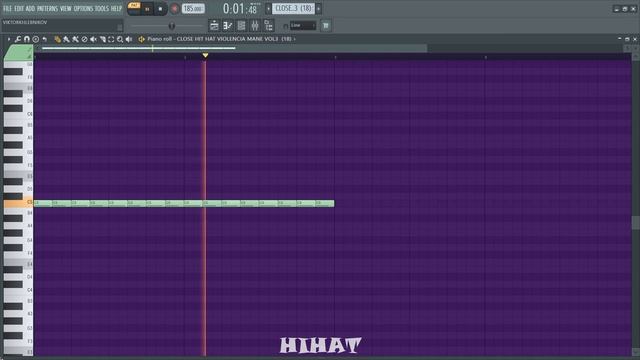Click the hint bar project name panel
Screen dimensions: 640x360
coord(62,25)
